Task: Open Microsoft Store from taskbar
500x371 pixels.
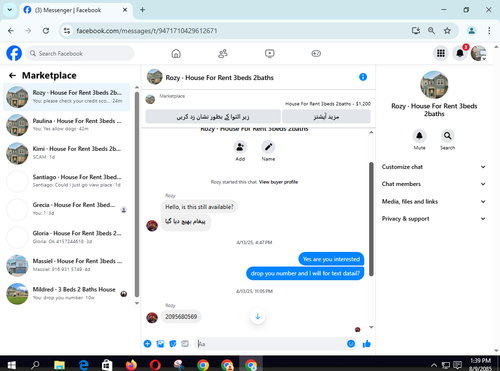Action: pyautogui.click(x=107, y=365)
